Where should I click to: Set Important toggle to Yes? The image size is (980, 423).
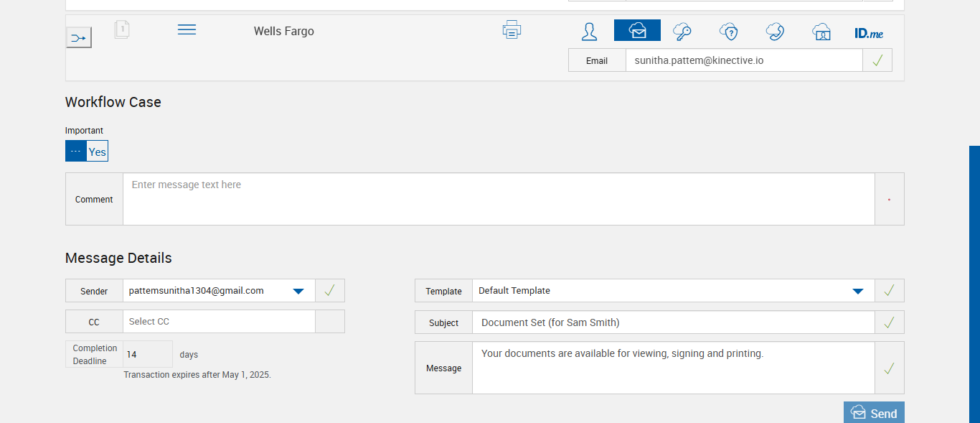pos(98,152)
